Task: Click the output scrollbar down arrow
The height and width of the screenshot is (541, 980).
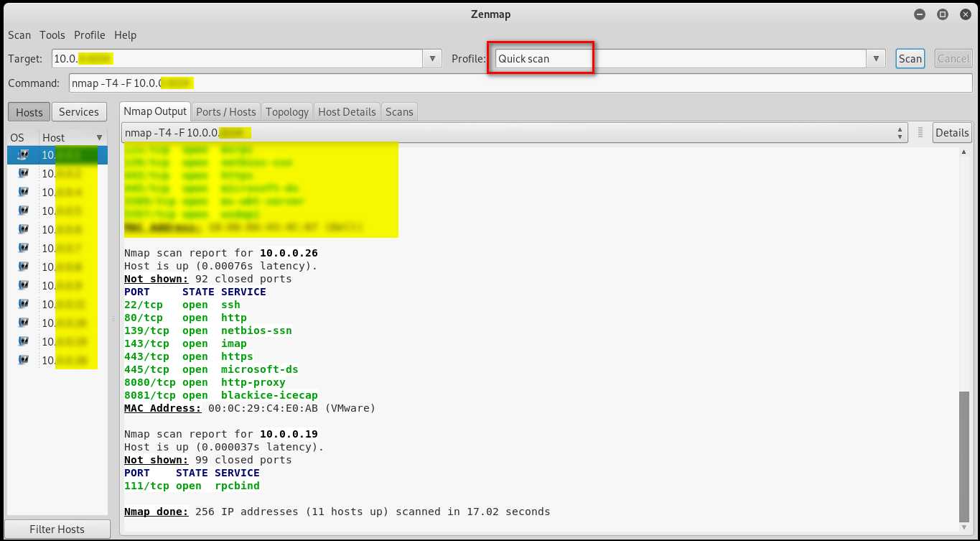Action: [x=964, y=527]
